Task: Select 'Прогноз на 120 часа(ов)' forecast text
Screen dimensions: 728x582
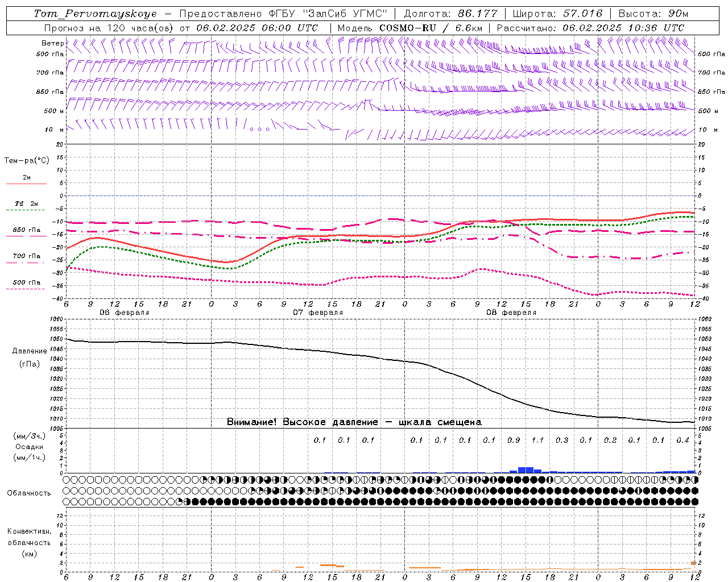Action: click(109, 28)
